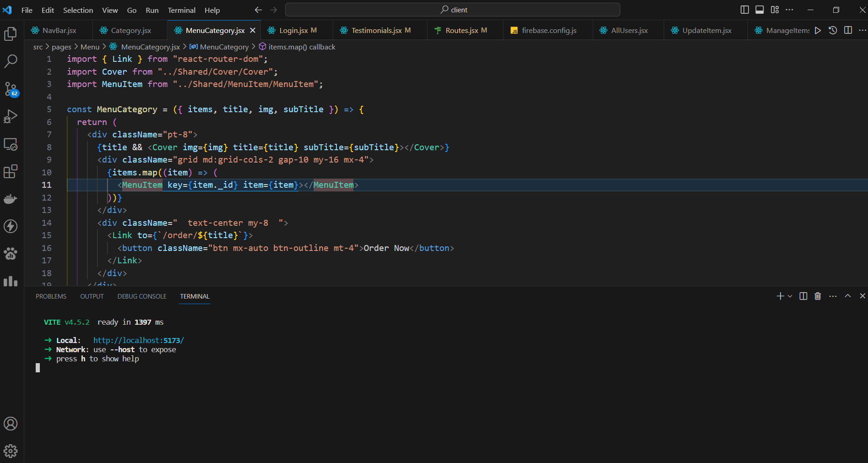Show the PROBLEMS panel tab
The image size is (868, 463).
pos(51,296)
